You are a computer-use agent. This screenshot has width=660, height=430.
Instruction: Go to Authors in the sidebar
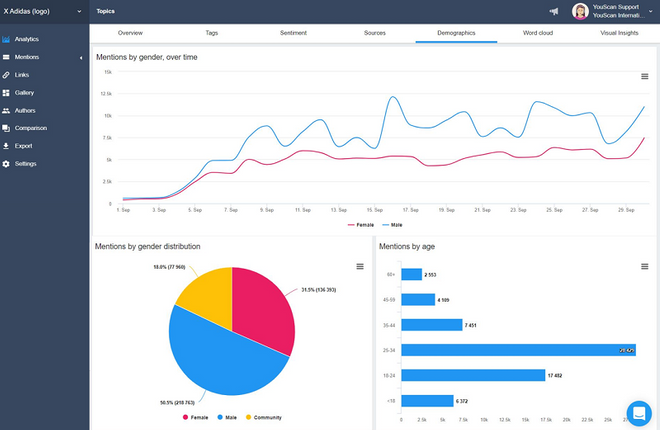[x=25, y=111]
